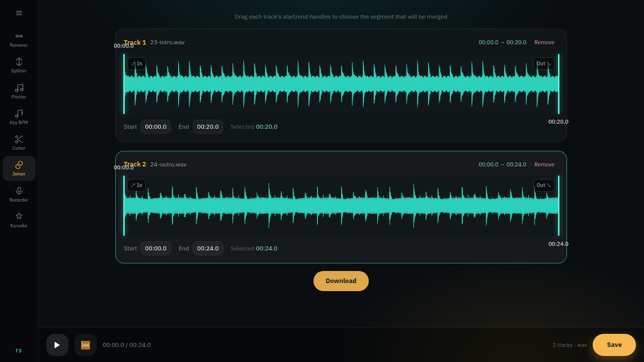644x362 pixels.
Task: Open the Key BPM tool
Action: (19, 117)
